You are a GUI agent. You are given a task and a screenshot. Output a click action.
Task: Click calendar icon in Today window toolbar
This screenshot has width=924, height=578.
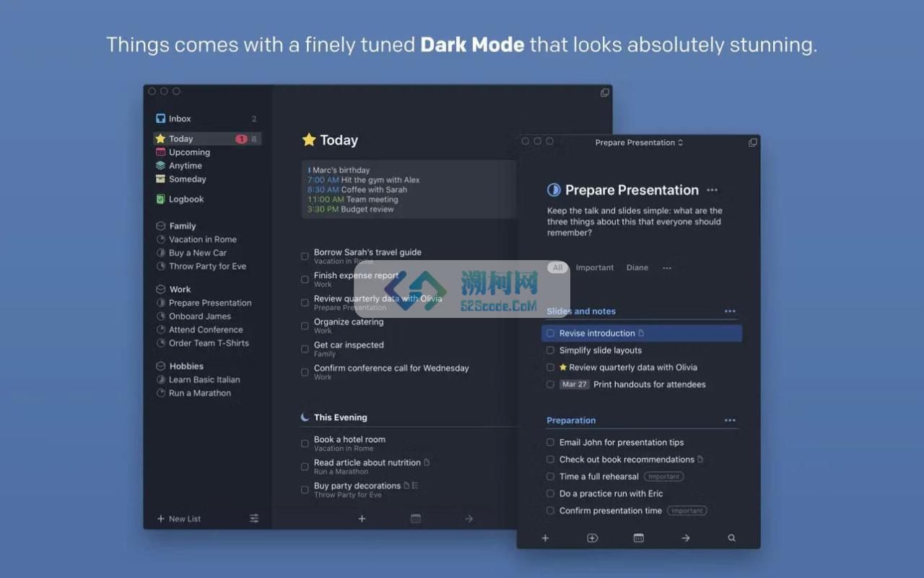click(x=416, y=519)
